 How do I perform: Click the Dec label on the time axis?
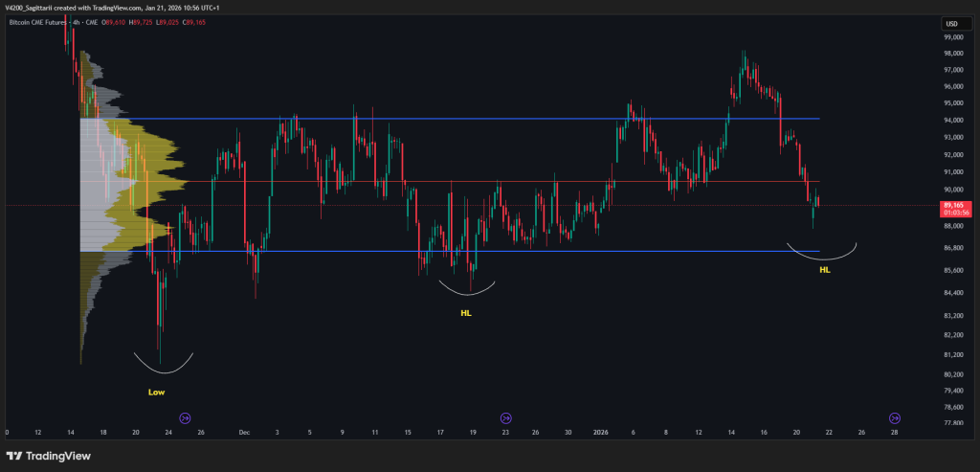point(244,432)
